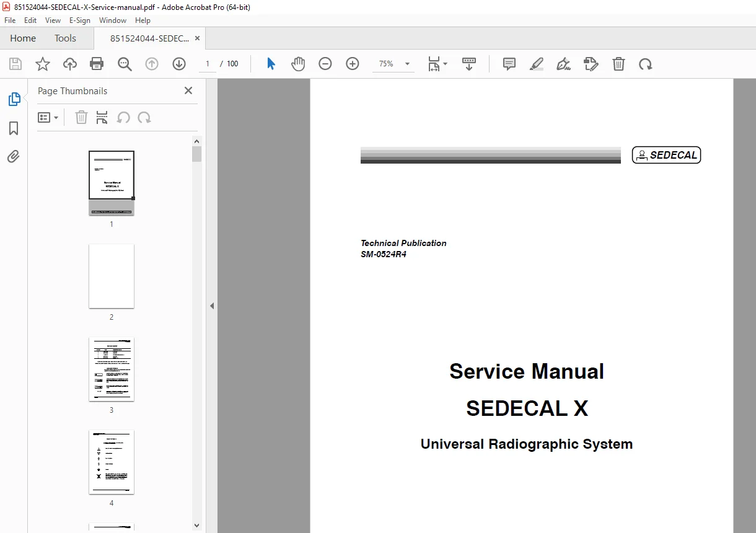
Task: Open fit page options tool
Action: (x=437, y=64)
